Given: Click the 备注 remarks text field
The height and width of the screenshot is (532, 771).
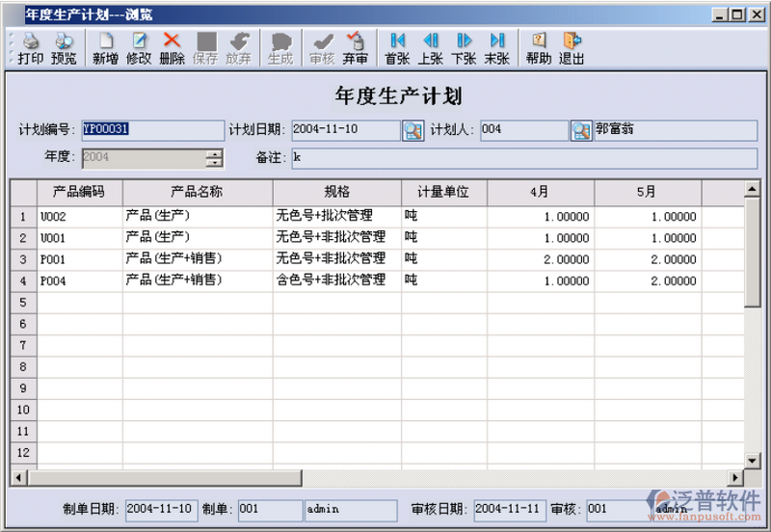Looking at the screenshot, I should 523,158.
